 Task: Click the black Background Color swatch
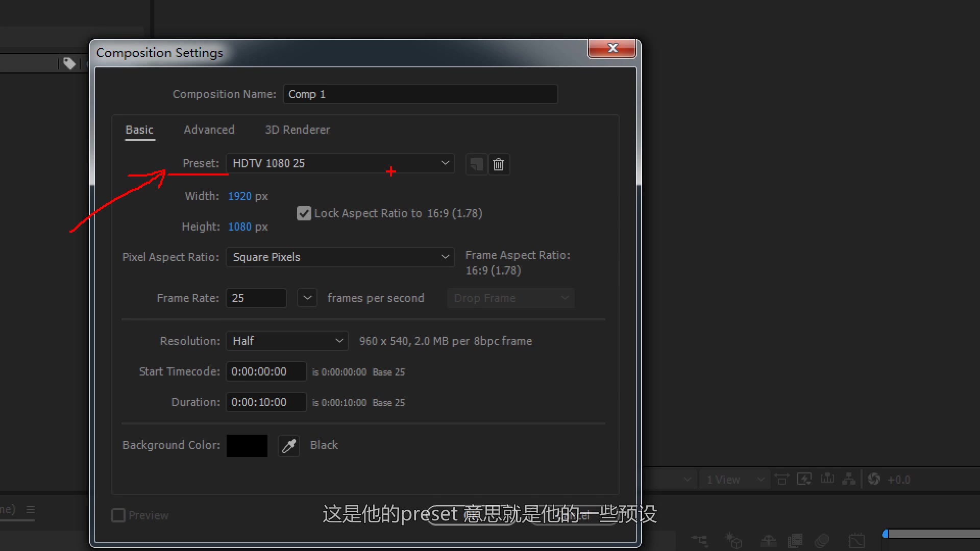pos(247,445)
